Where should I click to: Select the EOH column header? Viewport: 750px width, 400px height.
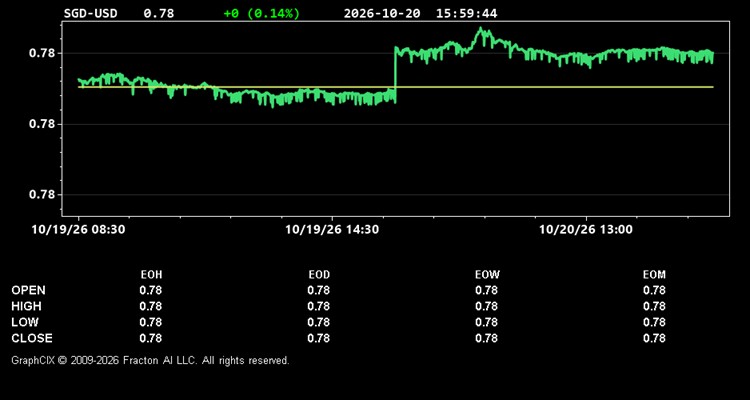151,275
